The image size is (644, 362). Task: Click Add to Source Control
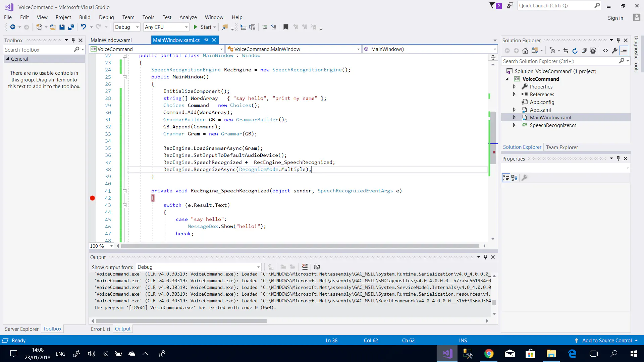click(x=607, y=341)
